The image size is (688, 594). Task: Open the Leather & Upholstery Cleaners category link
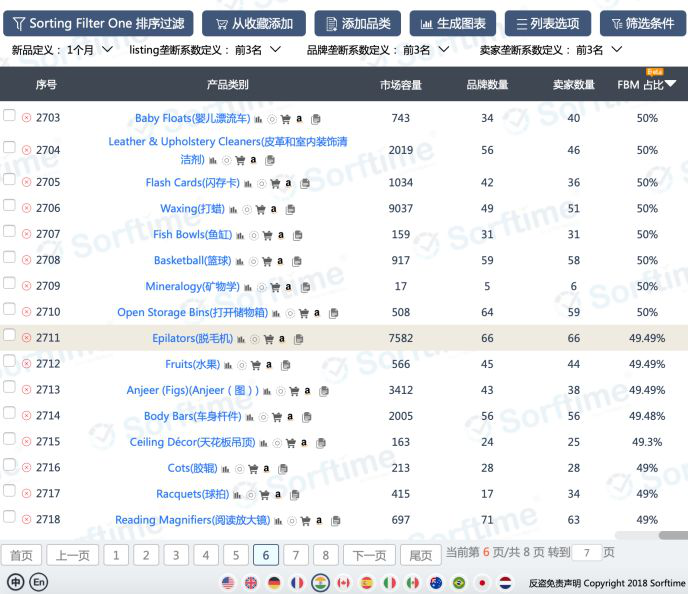click(228, 150)
